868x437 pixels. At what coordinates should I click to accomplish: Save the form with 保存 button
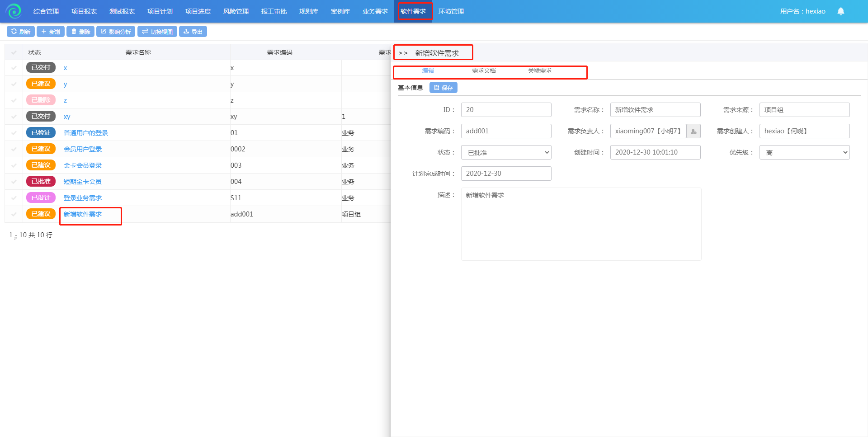[443, 88]
